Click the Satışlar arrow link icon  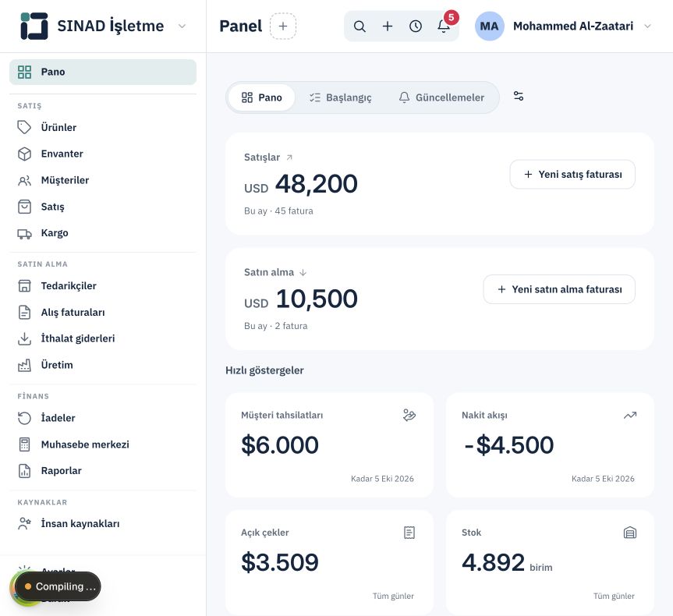[x=289, y=158]
